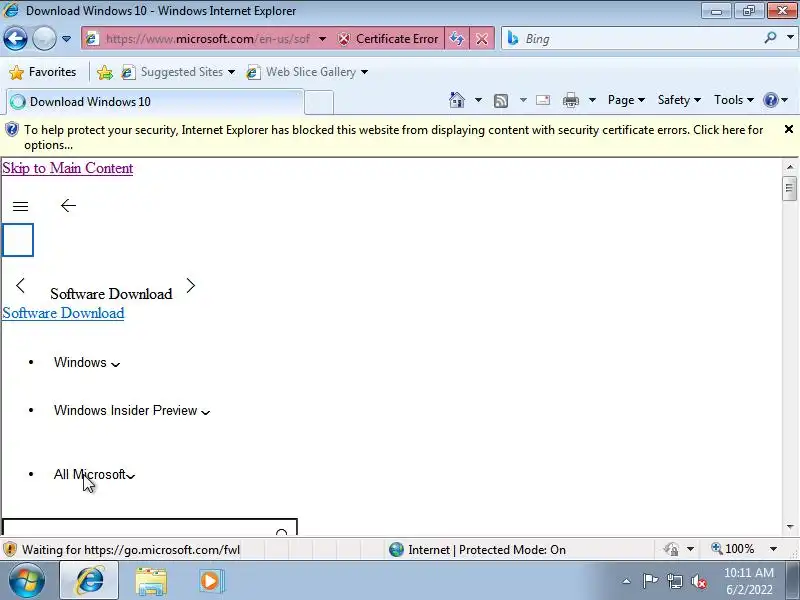This screenshot has height=600, width=800.
Task: Expand the zoom level dropdown arrow
Action: coord(773,549)
